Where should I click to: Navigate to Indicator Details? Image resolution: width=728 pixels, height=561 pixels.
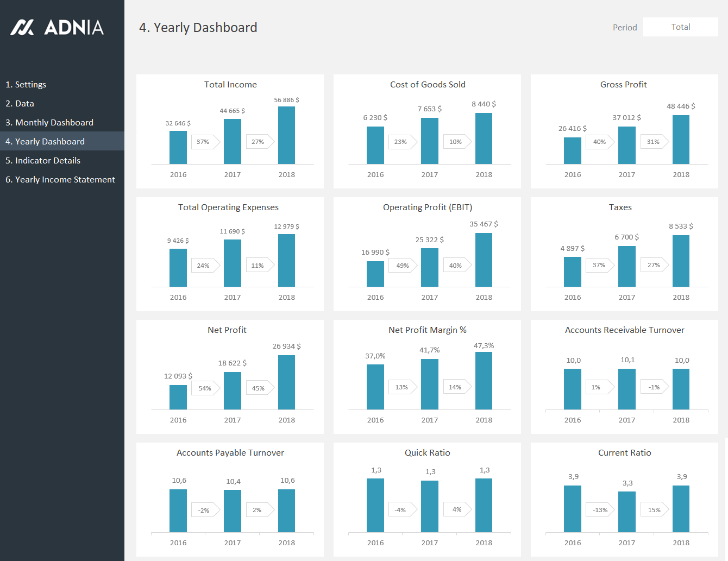coord(42,161)
